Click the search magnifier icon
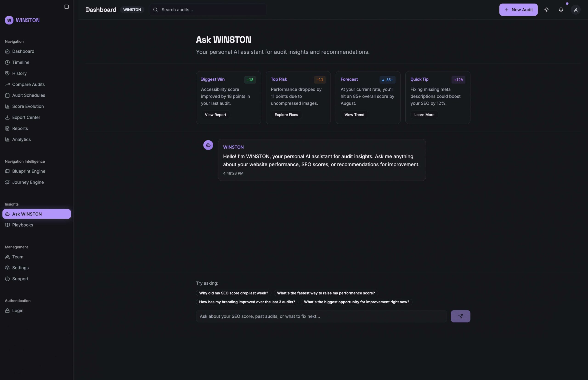This screenshot has width=588, height=380. click(x=155, y=10)
